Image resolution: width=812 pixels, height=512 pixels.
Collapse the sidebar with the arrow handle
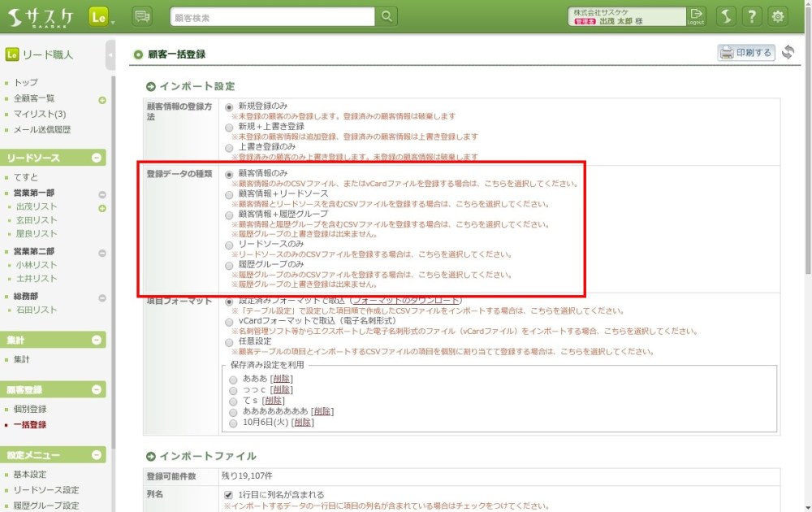click(110, 55)
